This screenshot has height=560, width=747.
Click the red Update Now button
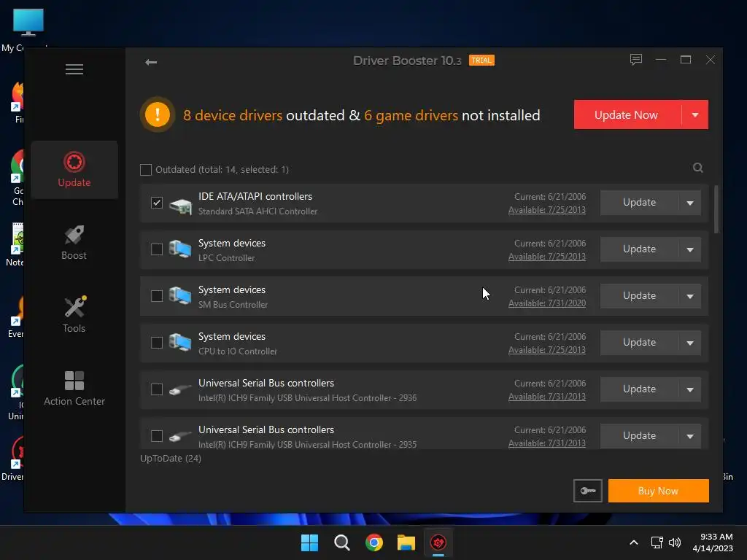pos(627,114)
